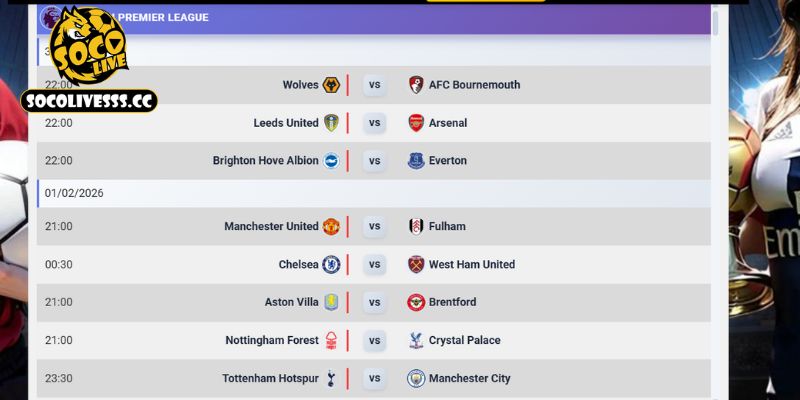Screen dimensions: 800x400
Task: Click the Leeds United crest icon
Action: 331,123
